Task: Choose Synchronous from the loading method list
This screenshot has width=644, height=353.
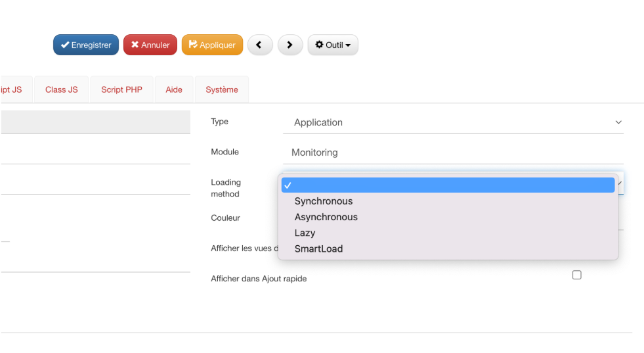Action: click(x=324, y=201)
